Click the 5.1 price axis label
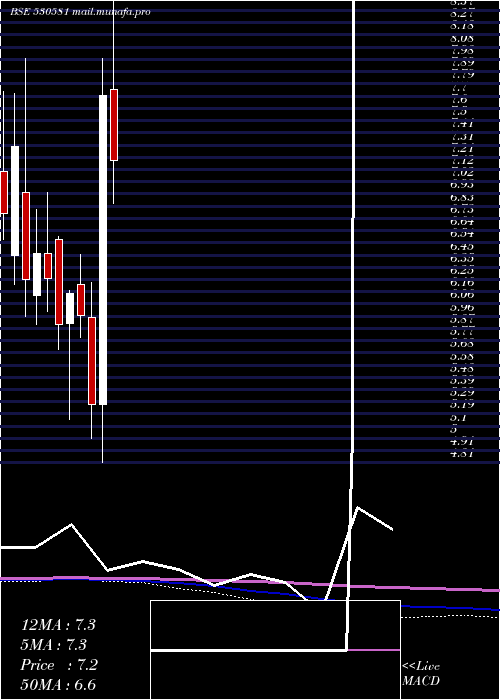Viewport: 500px width, 700px height. coord(458,418)
